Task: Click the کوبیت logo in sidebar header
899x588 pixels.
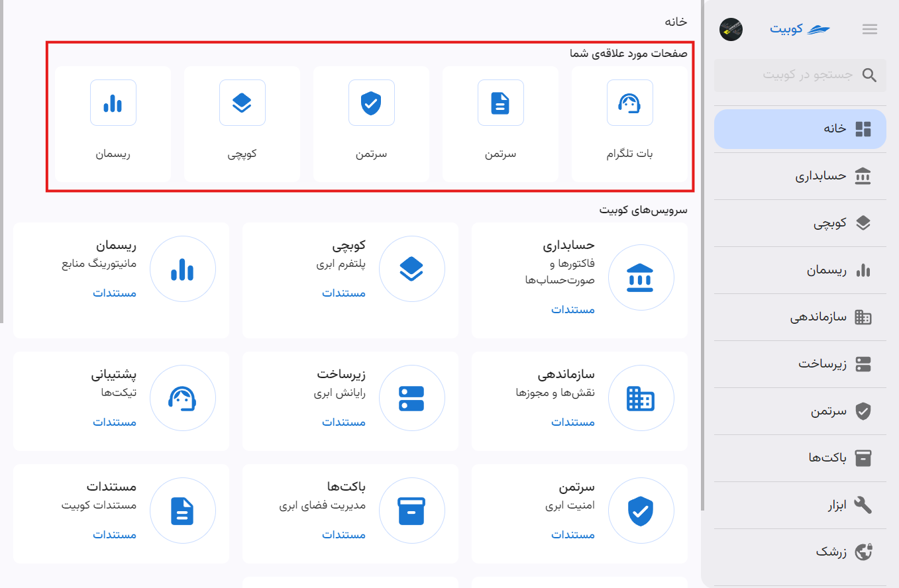Action: click(800, 29)
